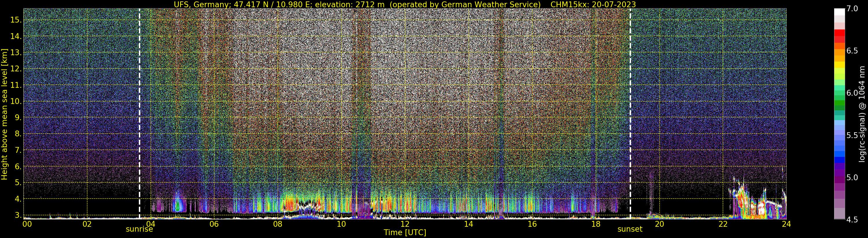Click the yellow band of the colorbar

(x=839, y=65)
